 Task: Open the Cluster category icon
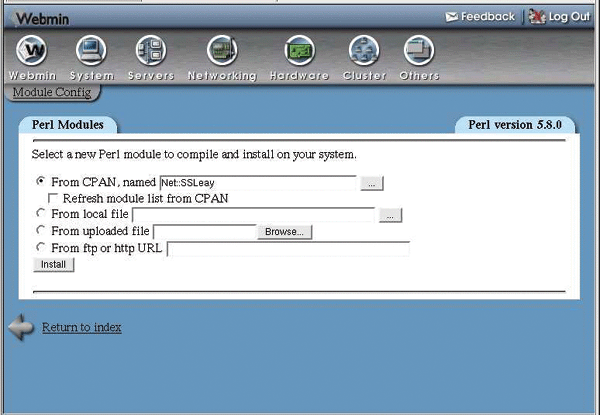(x=364, y=51)
